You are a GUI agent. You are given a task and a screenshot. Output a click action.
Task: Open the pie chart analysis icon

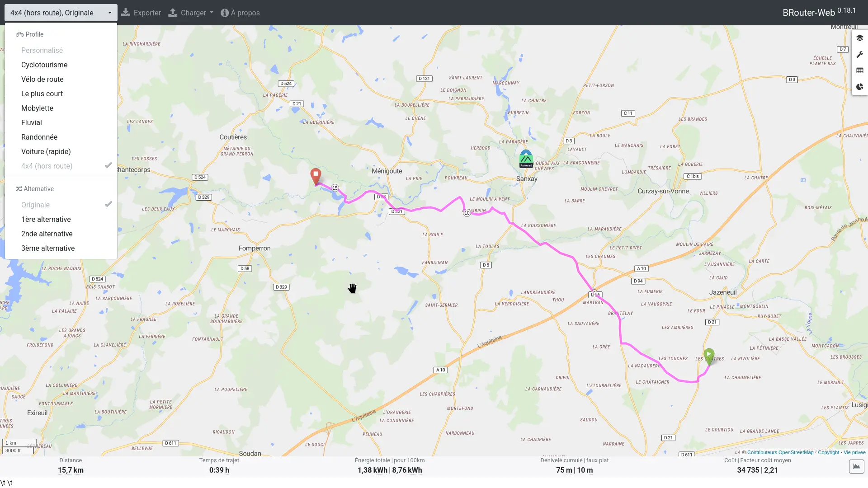[x=859, y=87]
